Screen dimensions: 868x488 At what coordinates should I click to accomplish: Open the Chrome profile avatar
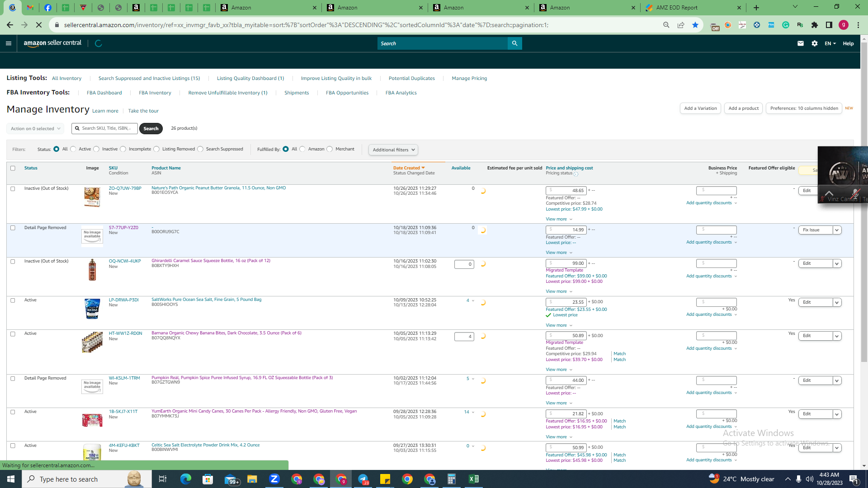click(x=844, y=25)
